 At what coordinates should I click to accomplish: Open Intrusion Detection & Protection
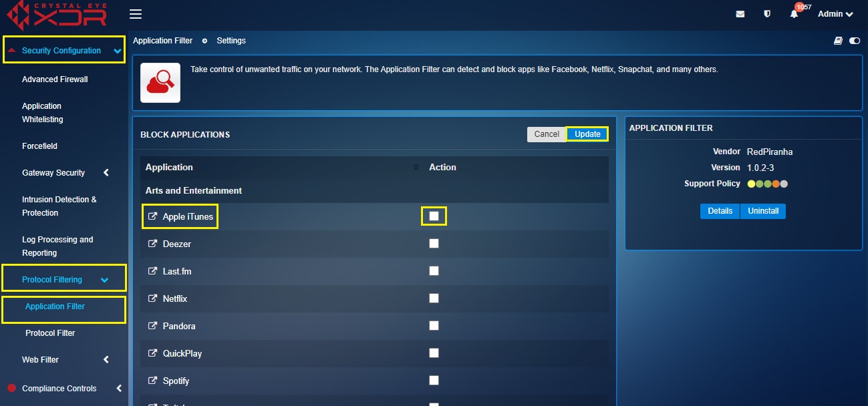click(59, 206)
